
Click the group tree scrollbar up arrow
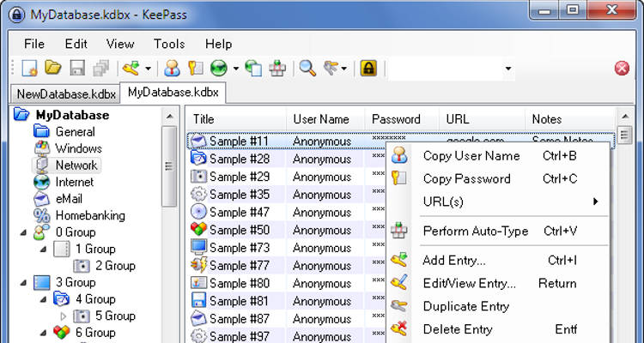click(169, 117)
